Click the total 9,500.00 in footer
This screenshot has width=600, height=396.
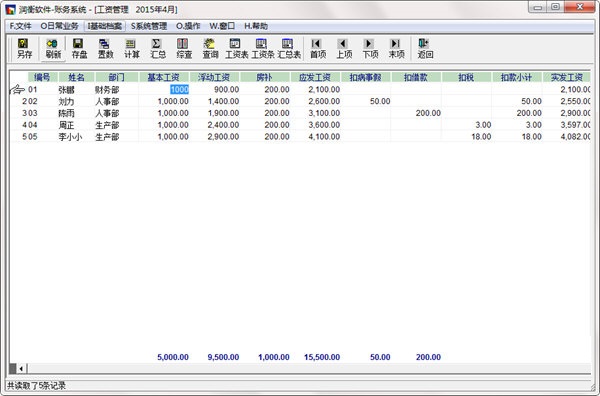223,357
